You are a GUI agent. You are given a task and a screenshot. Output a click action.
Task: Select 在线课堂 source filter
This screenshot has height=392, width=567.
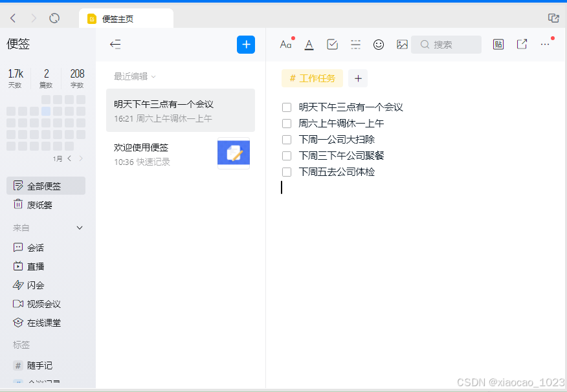(x=46, y=323)
